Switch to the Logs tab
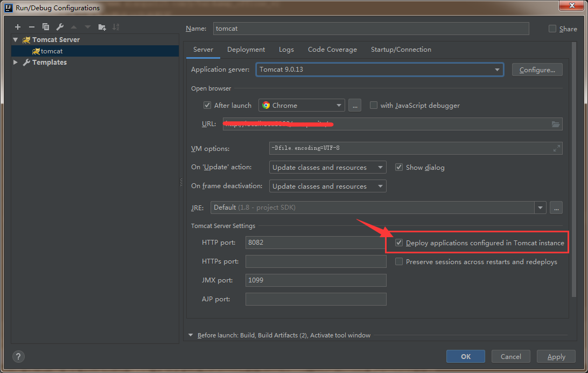 point(286,50)
